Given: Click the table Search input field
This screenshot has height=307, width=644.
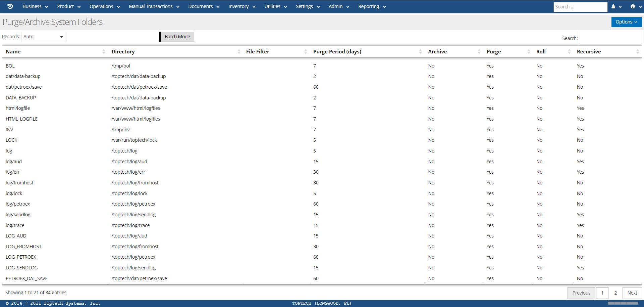Looking at the screenshot, I should pos(610,38).
